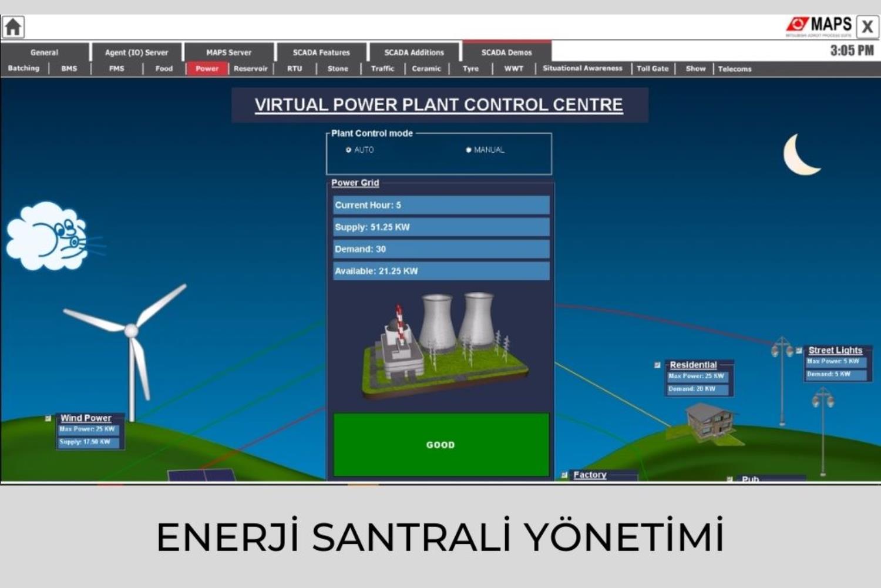881x588 pixels.
Task: Click the Virtual Power Plant Control Centre title
Action: [x=439, y=105]
